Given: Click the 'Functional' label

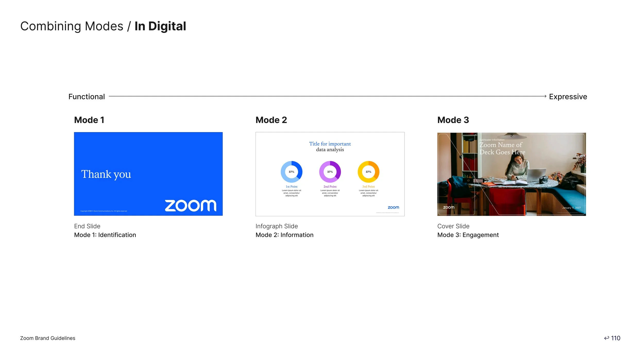Looking at the screenshot, I should coord(87,97).
